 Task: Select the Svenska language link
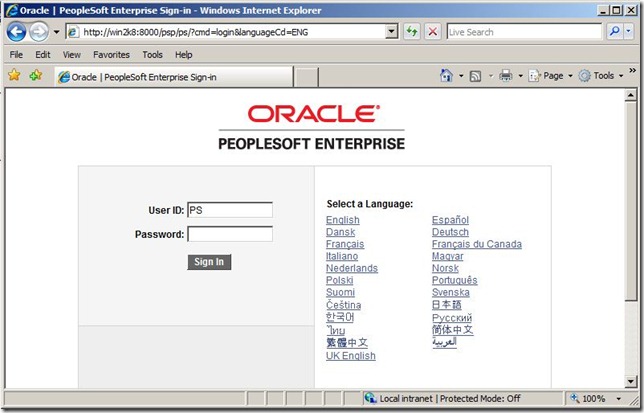(x=451, y=292)
